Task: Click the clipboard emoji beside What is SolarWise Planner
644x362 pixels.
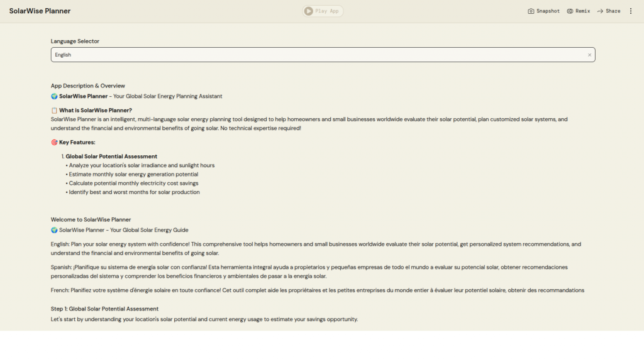Action: (x=54, y=111)
